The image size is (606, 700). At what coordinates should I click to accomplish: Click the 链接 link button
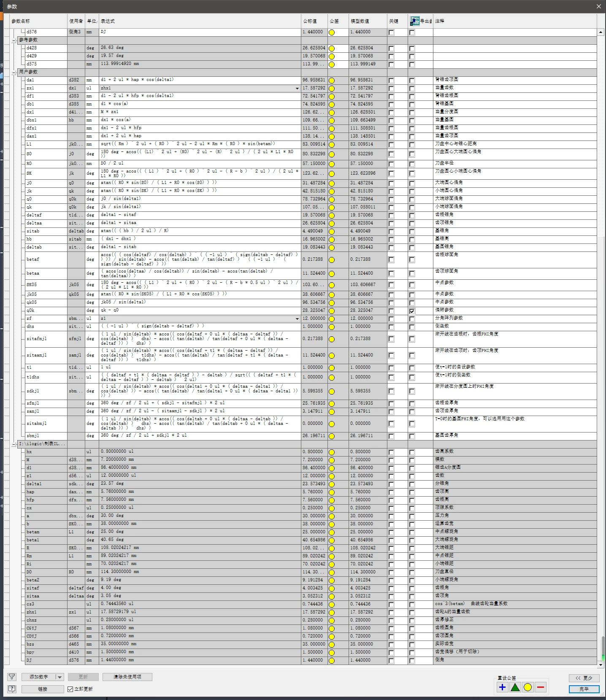[x=43, y=689]
